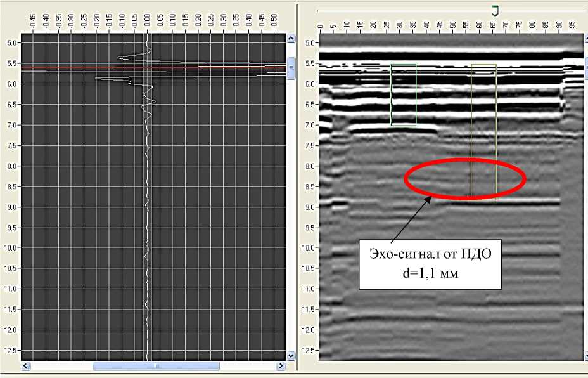This screenshot has height=378, width=588.
Task: Click the 8.5 label on B-scan depth axis
Action: point(310,186)
